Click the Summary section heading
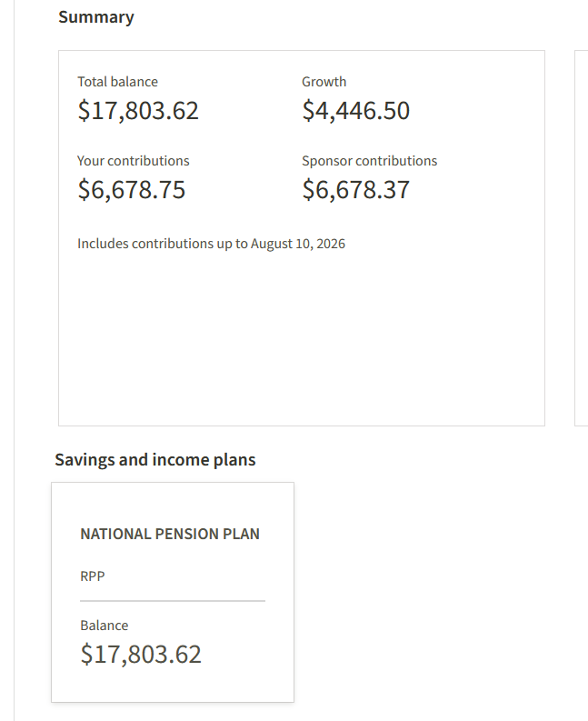Viewport: 588px width, 721px height. tap(96, 17)
